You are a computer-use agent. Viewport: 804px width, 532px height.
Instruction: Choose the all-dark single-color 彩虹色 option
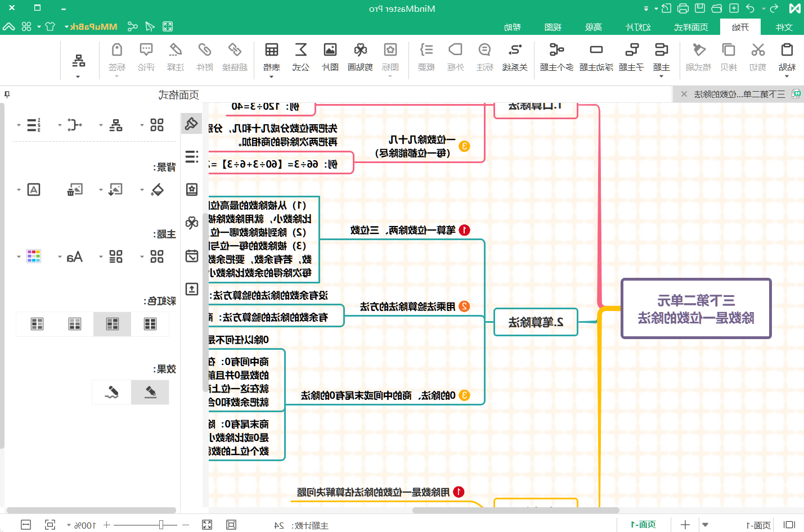tap(150, 324)
